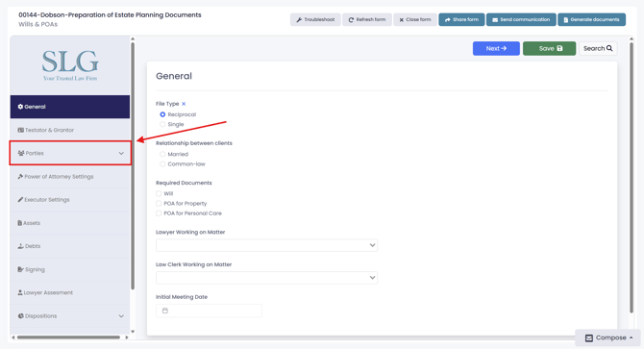
Task: Click the SLG firm logo
Action: coord(70,65)
